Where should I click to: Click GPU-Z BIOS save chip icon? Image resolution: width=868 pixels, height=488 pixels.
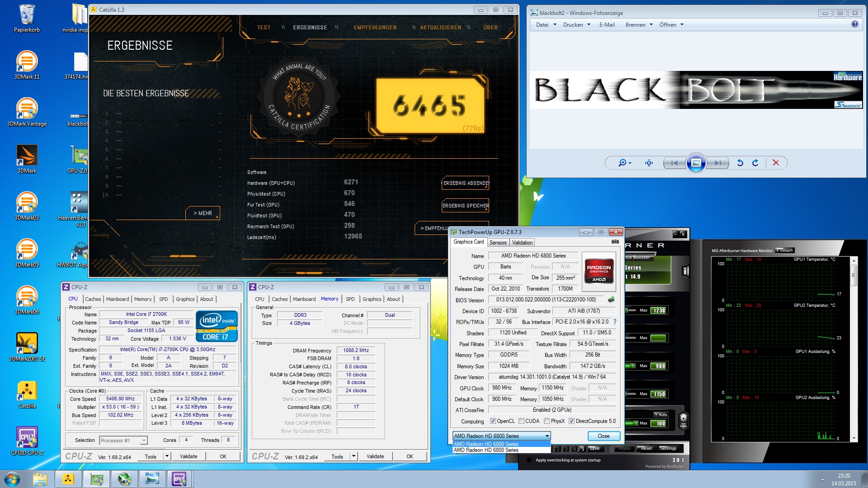611,299
